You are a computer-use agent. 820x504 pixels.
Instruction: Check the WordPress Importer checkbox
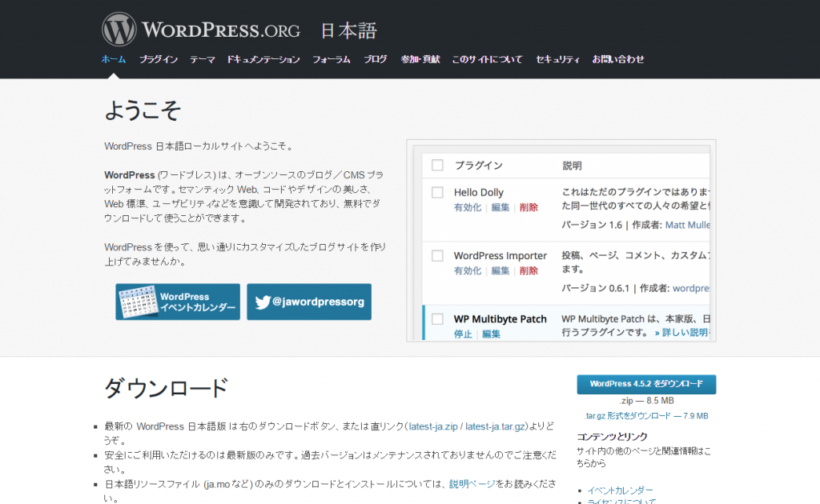(438, 255)
